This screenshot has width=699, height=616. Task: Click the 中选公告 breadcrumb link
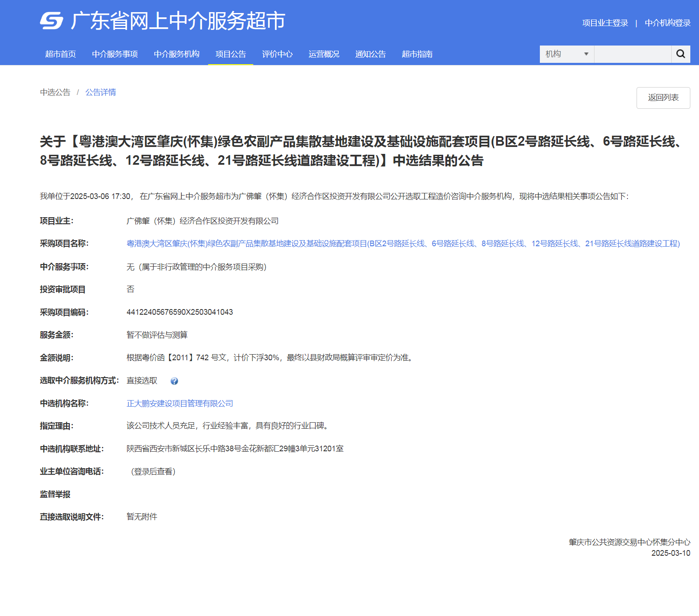coord(55,92)
